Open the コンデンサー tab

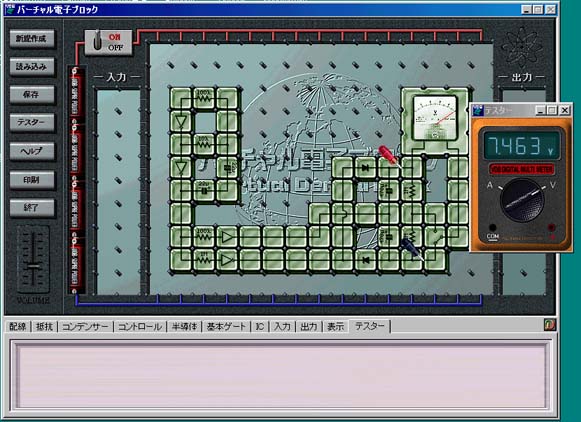85,327
